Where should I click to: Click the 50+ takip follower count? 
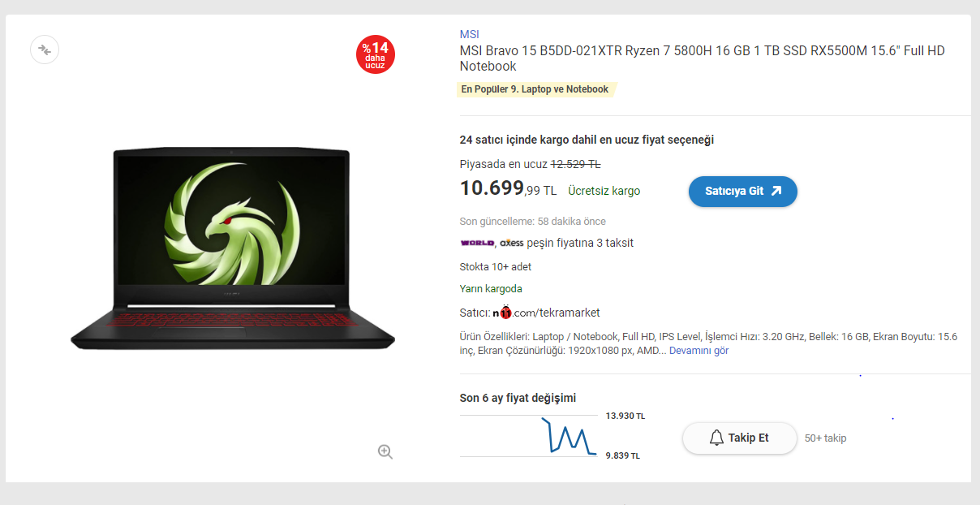(x=825, y=438)
